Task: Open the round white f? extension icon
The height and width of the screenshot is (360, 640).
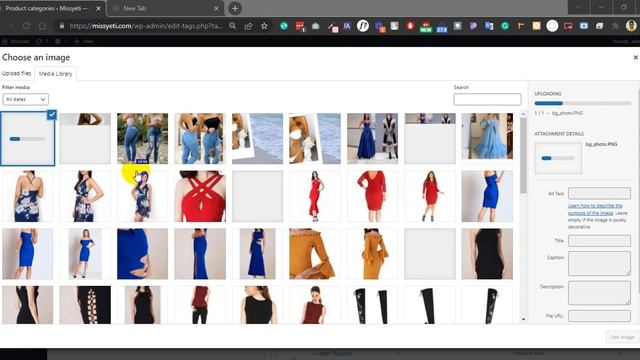Action: [363, 26]
